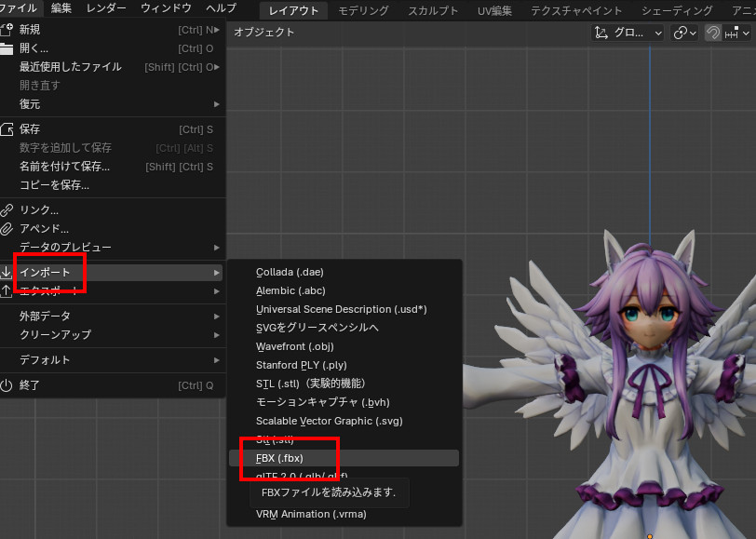Click the save icon beside 保存
This screenshot has width=756, height=539.
click(x=7, y=129)
